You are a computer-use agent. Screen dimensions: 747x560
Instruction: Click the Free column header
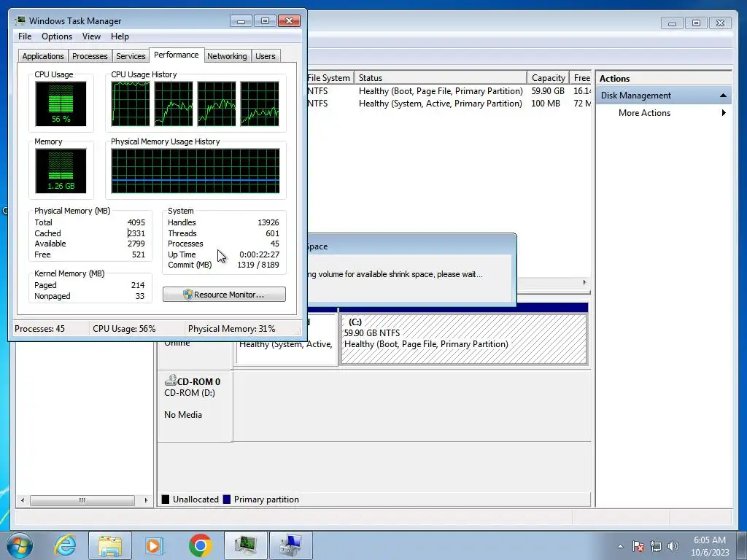click(580, 77)
